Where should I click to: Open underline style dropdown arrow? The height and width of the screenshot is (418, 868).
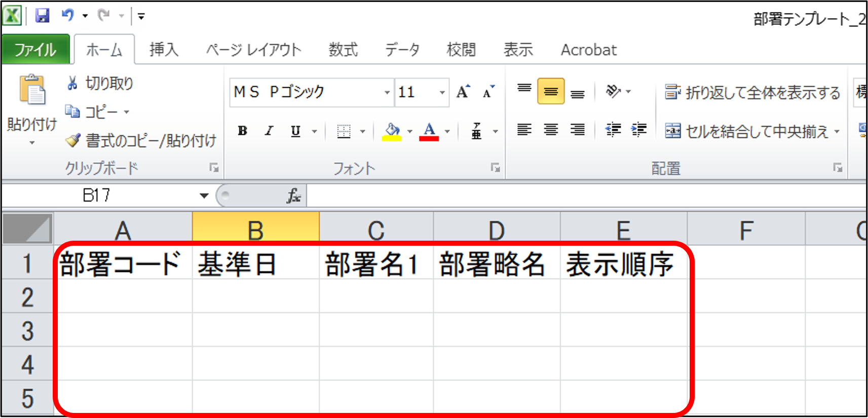(315, 132)
